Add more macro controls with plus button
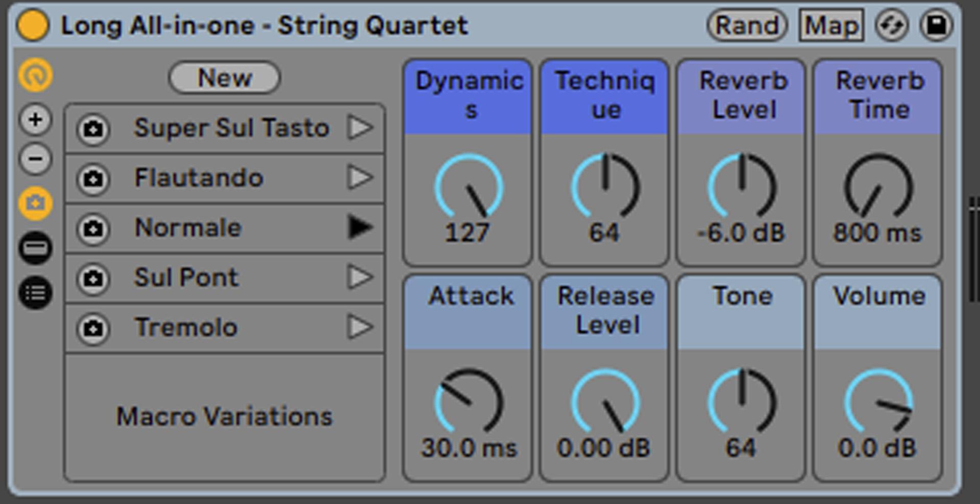980x504 pixels. click(x=35, y=120)
